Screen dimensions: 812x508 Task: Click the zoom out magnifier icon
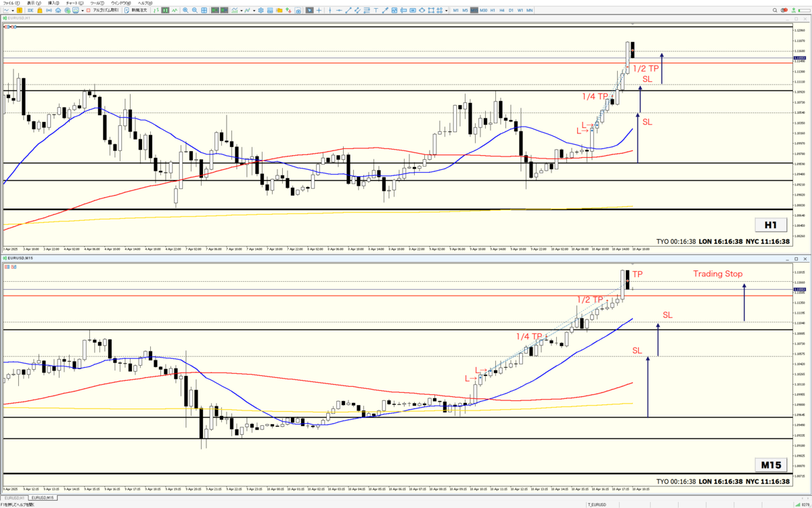195,10
